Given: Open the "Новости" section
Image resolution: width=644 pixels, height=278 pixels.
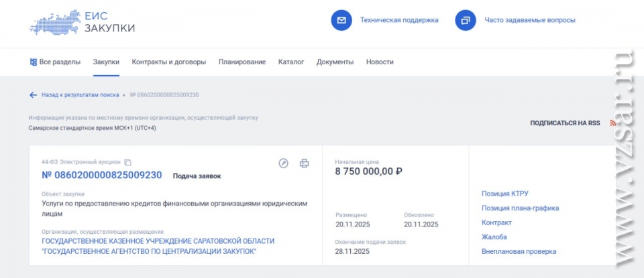Looking at the screenshot, I should (x=380, y=62).
